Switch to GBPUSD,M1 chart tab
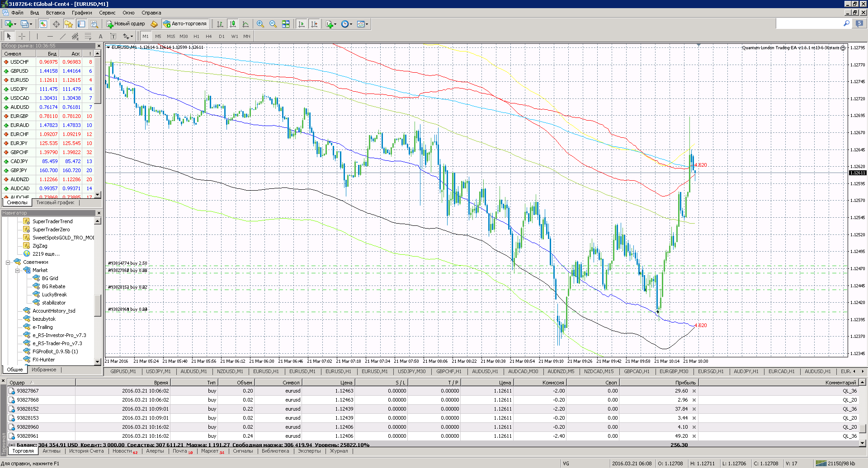This screenshot has width=868, height=468. 123,371
